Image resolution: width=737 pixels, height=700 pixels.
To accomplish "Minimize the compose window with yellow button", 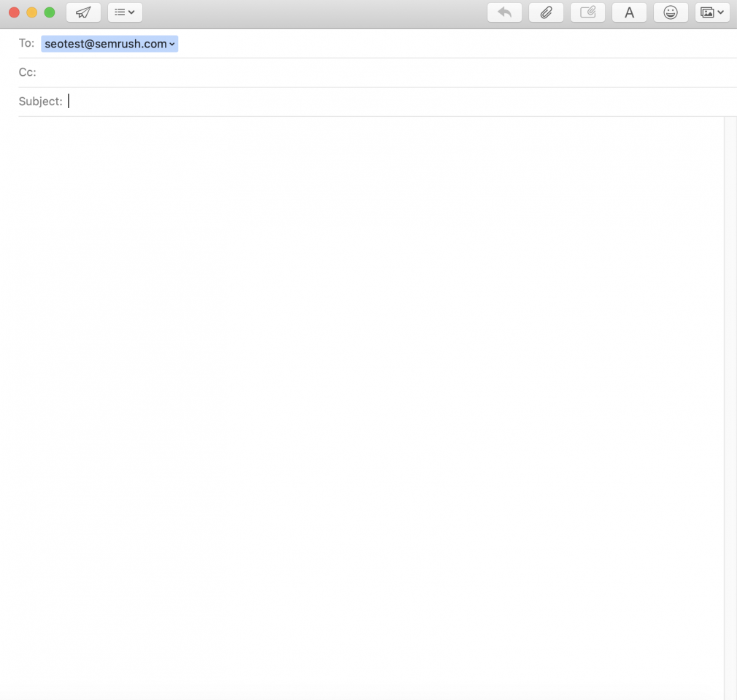I will (31, 12).
